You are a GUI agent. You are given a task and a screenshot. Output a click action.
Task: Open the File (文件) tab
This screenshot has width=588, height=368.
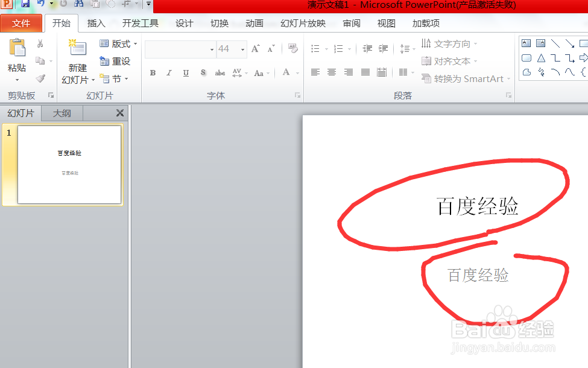point(21,24)
